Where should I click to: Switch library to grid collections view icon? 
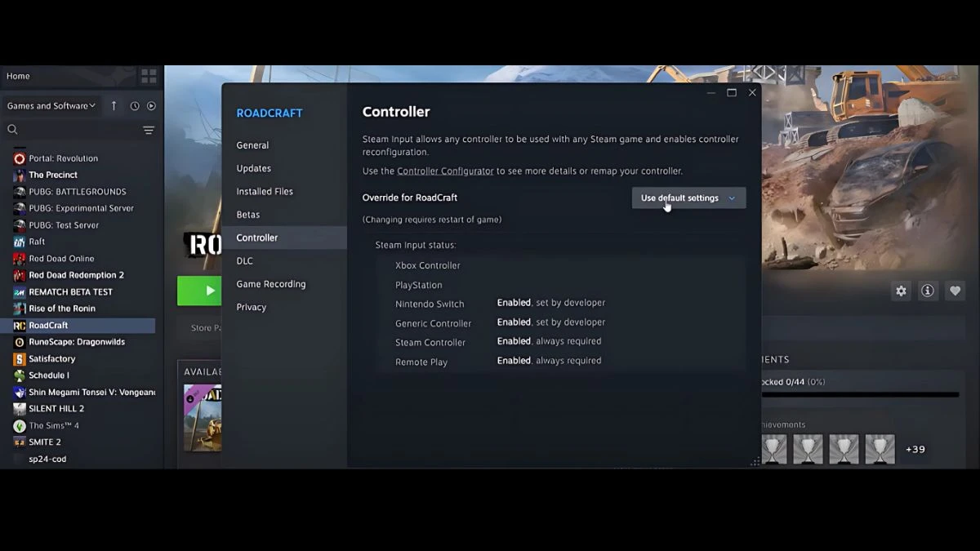(149, 76)
